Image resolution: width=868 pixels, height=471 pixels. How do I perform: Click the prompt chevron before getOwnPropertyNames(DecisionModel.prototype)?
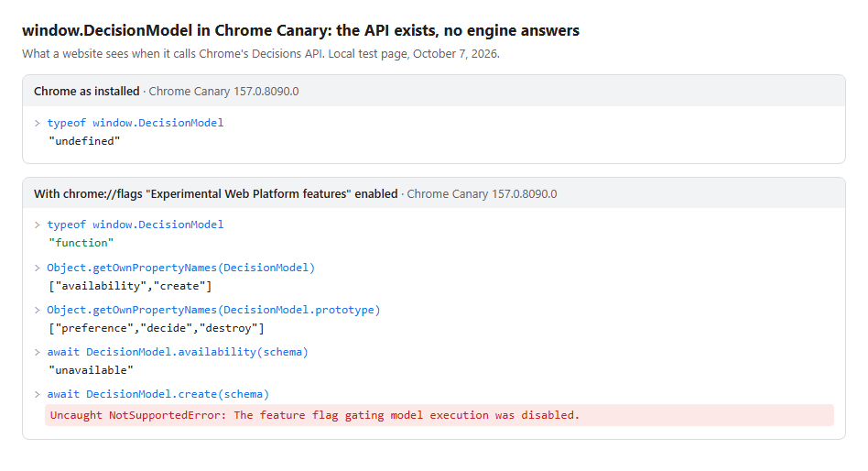38,311
